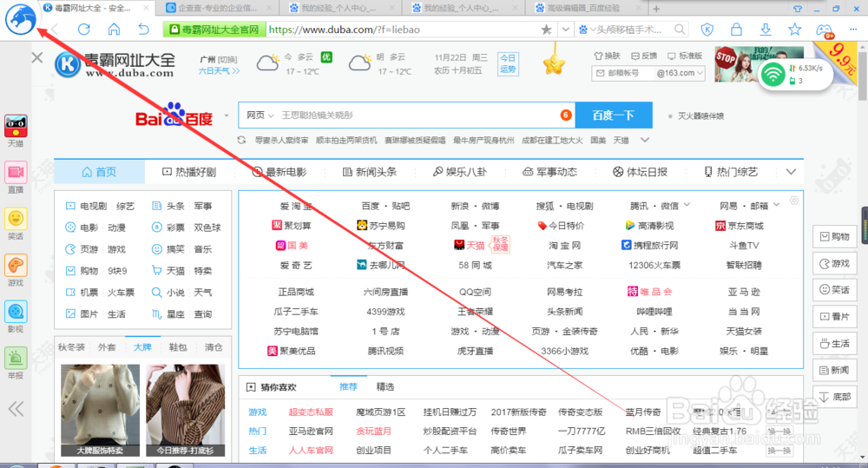Viewport: 868px width, 468px height.
Task: Collapse sidebar with double left chevron
Action: [16, 409]
